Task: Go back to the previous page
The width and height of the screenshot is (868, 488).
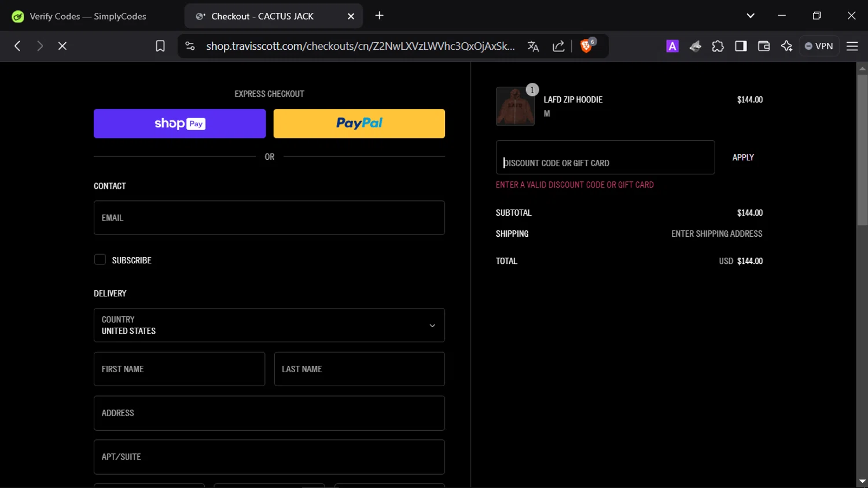Action: [x=17, y=46]
